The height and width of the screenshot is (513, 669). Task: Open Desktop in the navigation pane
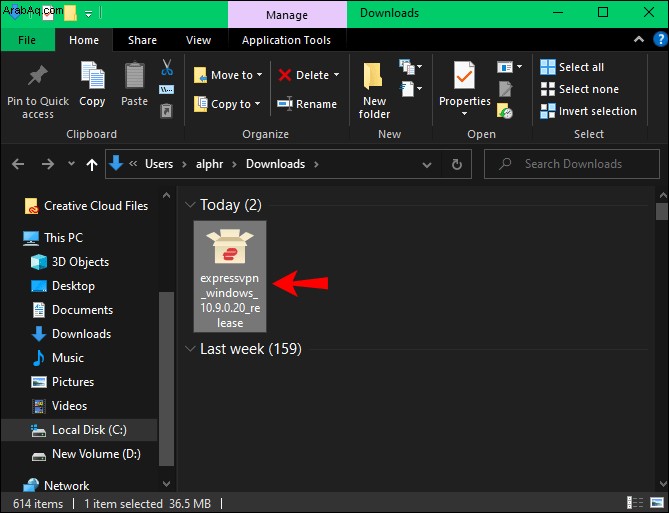(x=63, y=286)
